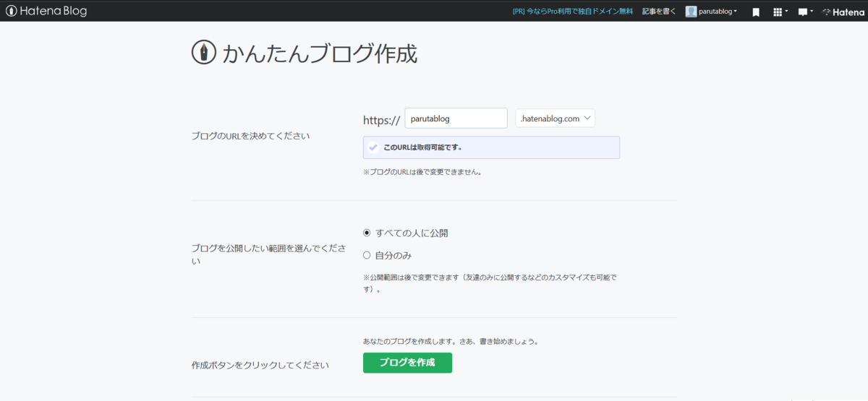The height and width of the screenshot is (401, 868).
Task: Click the pen icon beside かんたんブログ作成
Action: click(x=204, y=53)
